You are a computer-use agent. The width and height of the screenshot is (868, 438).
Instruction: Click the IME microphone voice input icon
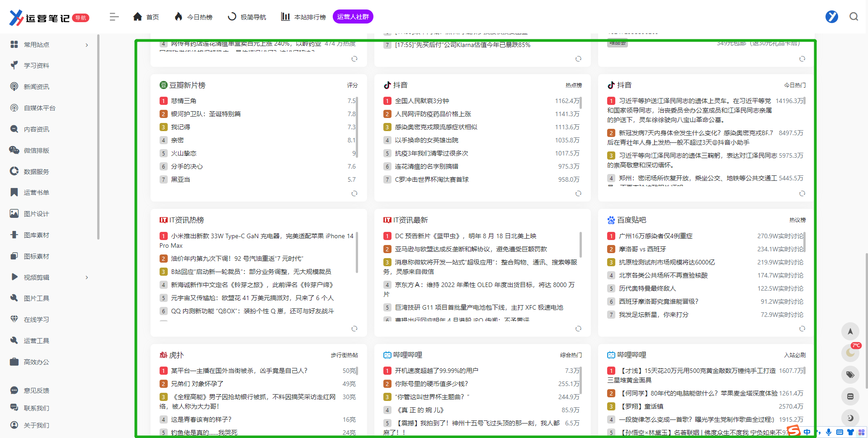(x=829, y=432)
